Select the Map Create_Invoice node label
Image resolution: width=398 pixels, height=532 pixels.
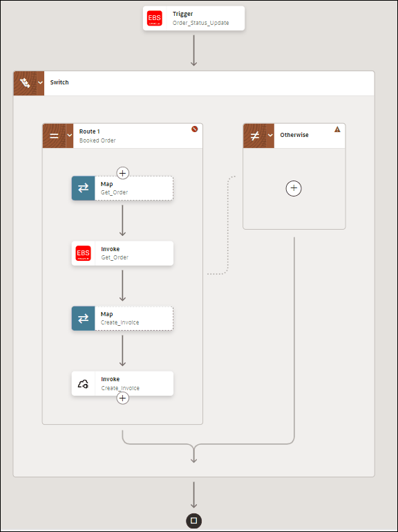(x=120, y=318)
